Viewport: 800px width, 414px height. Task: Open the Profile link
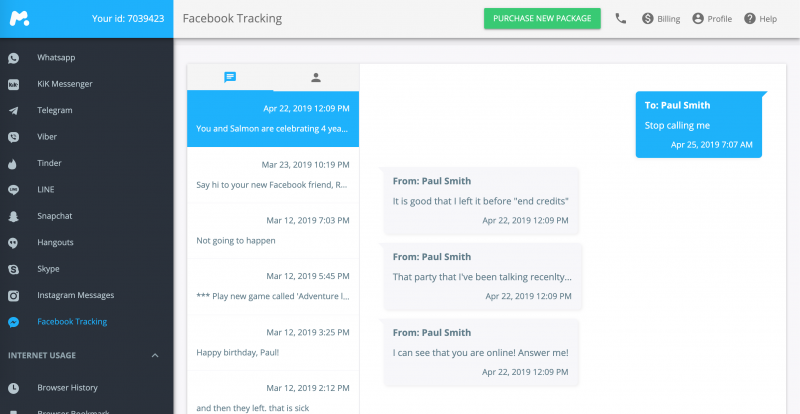712,19
